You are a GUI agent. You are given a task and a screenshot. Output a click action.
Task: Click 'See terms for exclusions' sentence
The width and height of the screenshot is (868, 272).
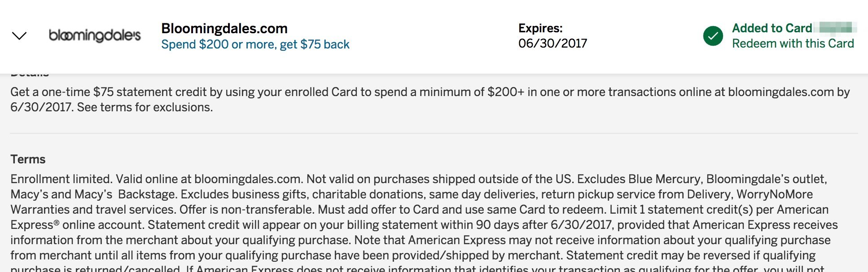(x=145, y=107)
